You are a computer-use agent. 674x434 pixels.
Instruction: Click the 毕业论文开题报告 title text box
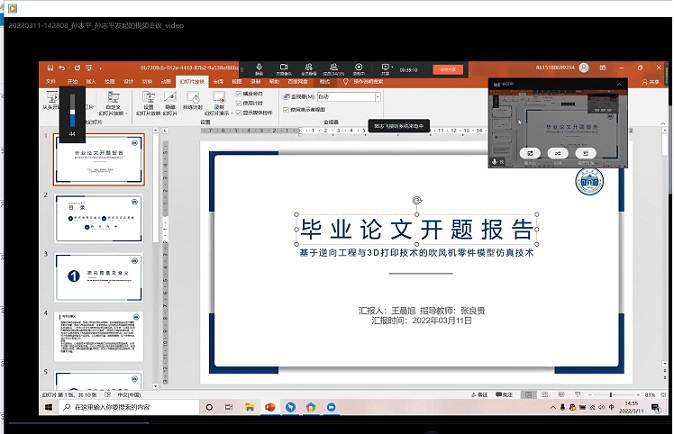(x=417, y=229)
